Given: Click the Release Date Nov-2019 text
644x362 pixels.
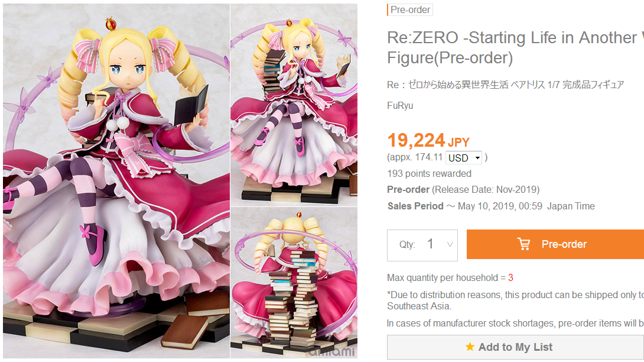Looking at the screenshot, I should 486,190.
